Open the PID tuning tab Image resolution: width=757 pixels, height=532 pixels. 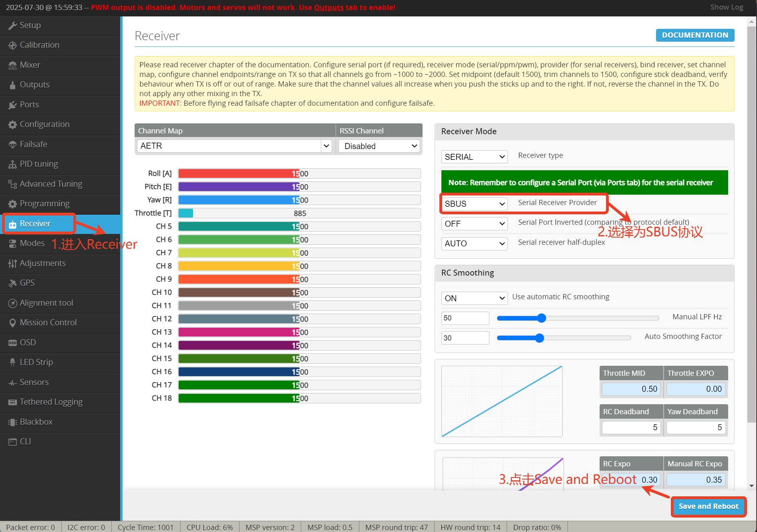point(39,164)
